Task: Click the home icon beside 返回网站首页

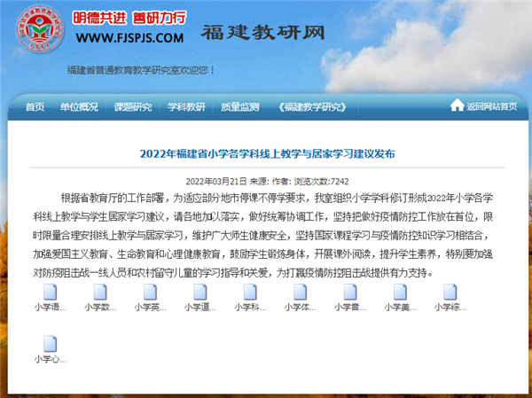Action: pos(457,106)
